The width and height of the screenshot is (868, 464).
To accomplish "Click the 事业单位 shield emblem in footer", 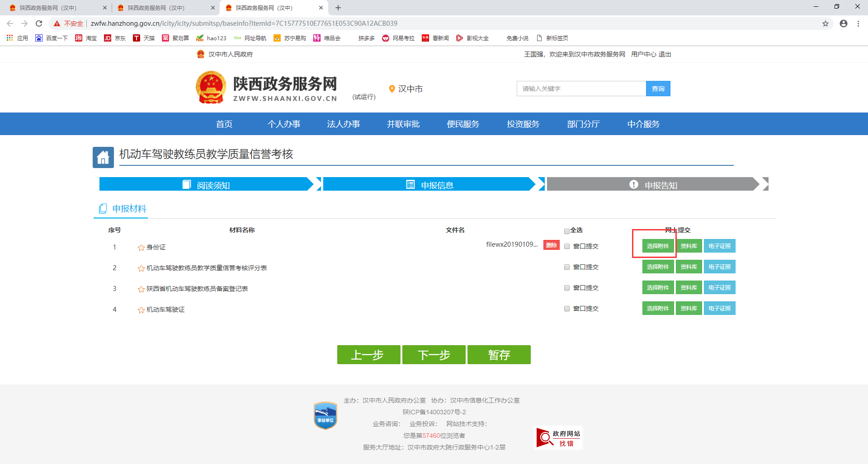I will click(325, 415).
